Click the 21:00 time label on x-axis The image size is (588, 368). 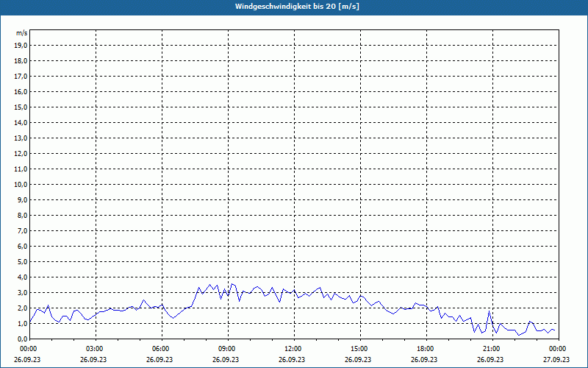(492, 349)
